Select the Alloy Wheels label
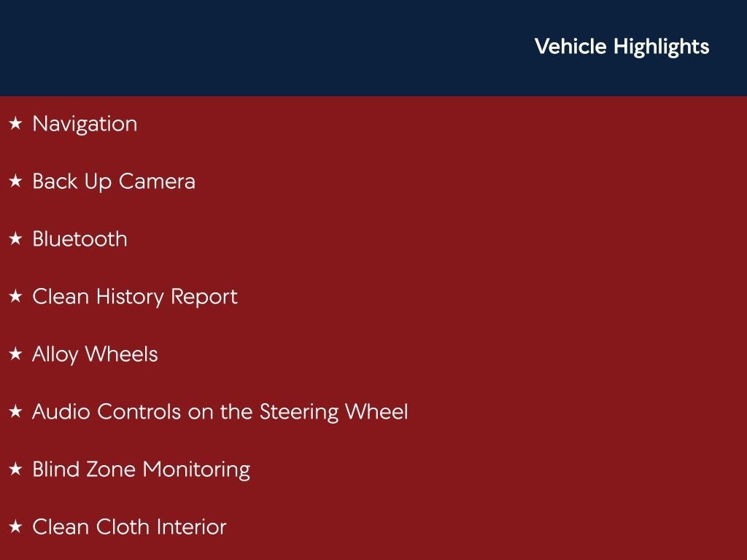The image size is (747, 560). point(95,354)
